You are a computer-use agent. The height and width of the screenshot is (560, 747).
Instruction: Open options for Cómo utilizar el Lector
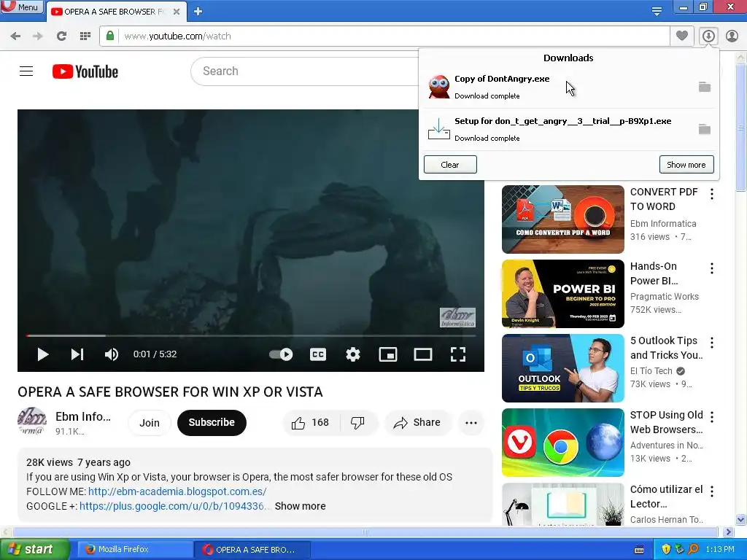click(x=712, y=491)
